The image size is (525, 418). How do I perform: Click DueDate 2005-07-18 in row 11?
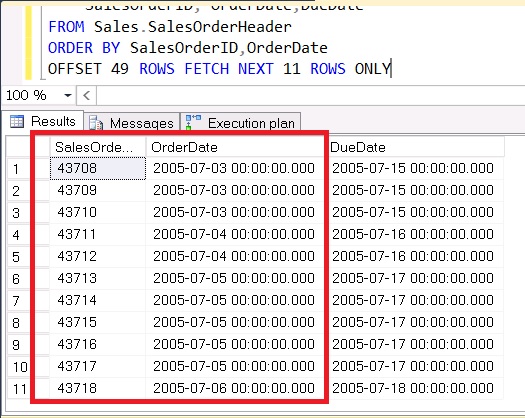413,388
